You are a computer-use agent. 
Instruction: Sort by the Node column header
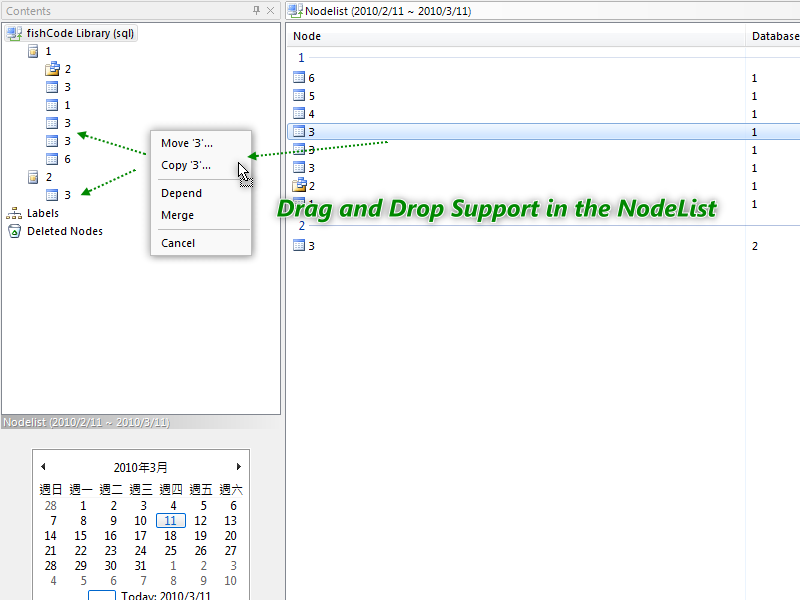[516, 36]
